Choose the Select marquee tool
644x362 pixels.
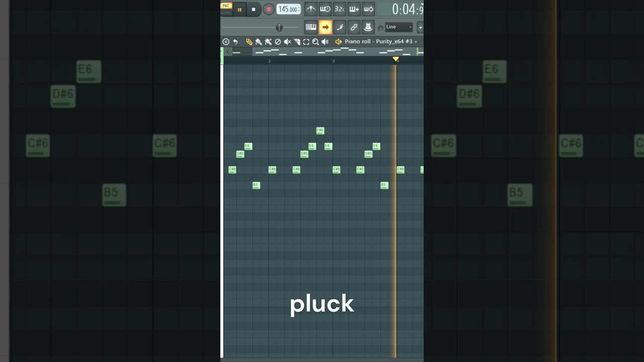(306, 42)
